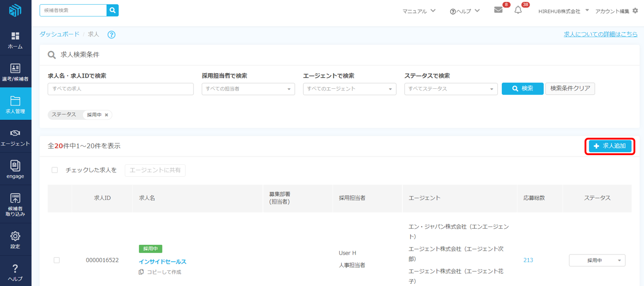The height and width of the screenshot is (286, 644).
Task: Open the マニュアル menu in header
Action: click(x=419, y=11)
